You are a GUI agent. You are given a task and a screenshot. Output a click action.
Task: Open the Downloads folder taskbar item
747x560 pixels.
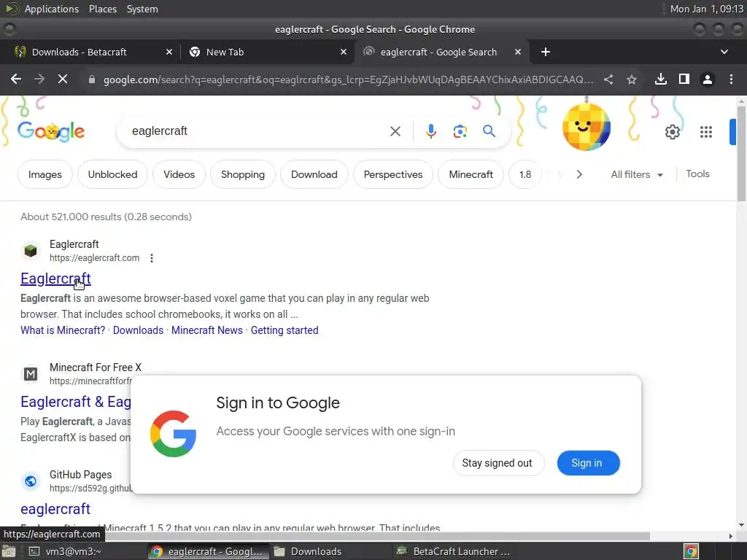[x=329, y=551]
